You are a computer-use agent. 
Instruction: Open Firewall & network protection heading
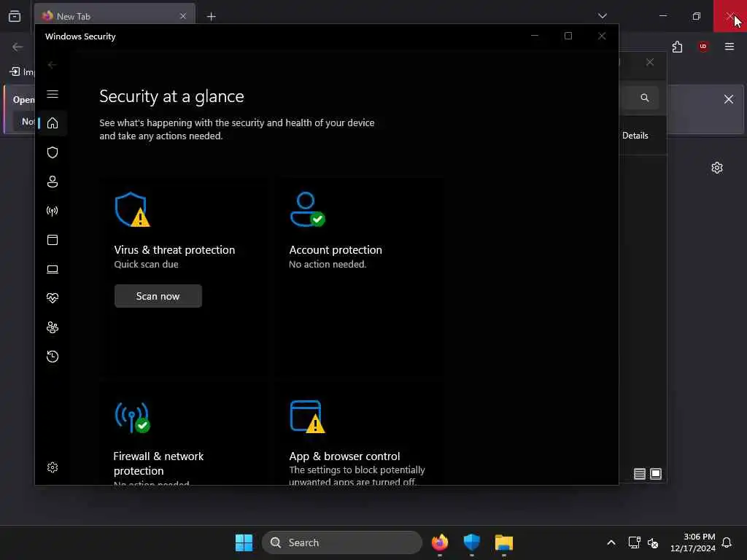tap(158, 463)
